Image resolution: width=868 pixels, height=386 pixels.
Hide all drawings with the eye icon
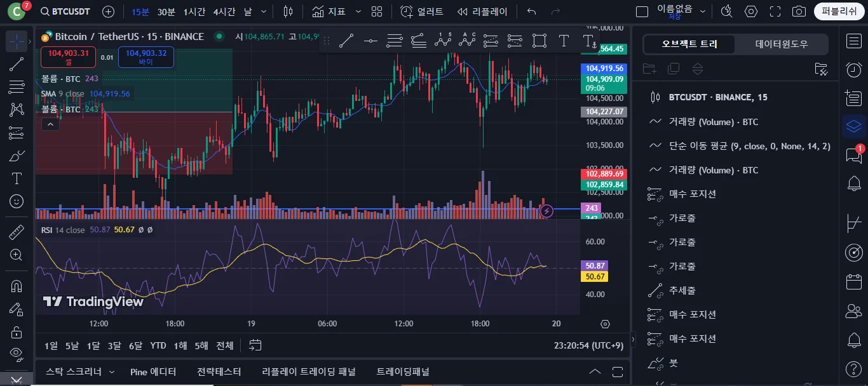(x=17, y=354)
